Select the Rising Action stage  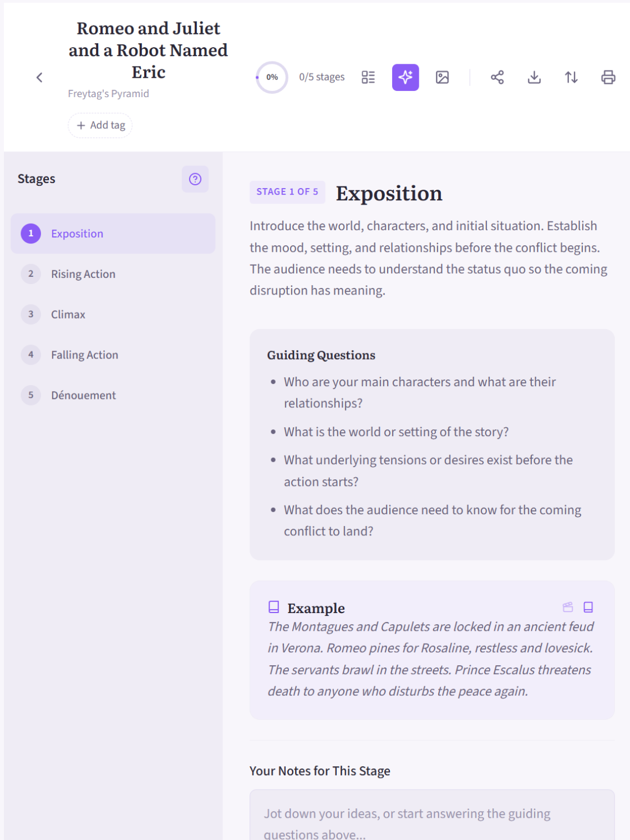(x=113, y=274)
